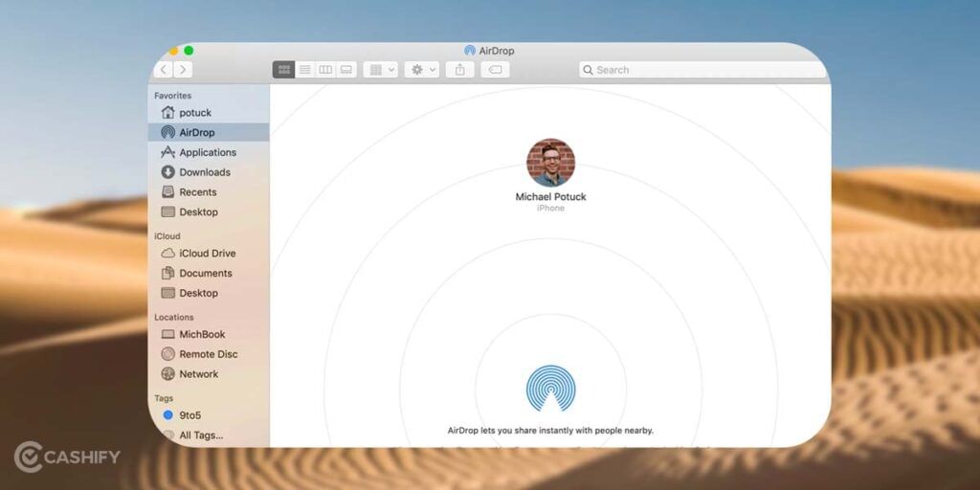Select Network under Locations
Screen dimensions: 980x490
point(209,374)
